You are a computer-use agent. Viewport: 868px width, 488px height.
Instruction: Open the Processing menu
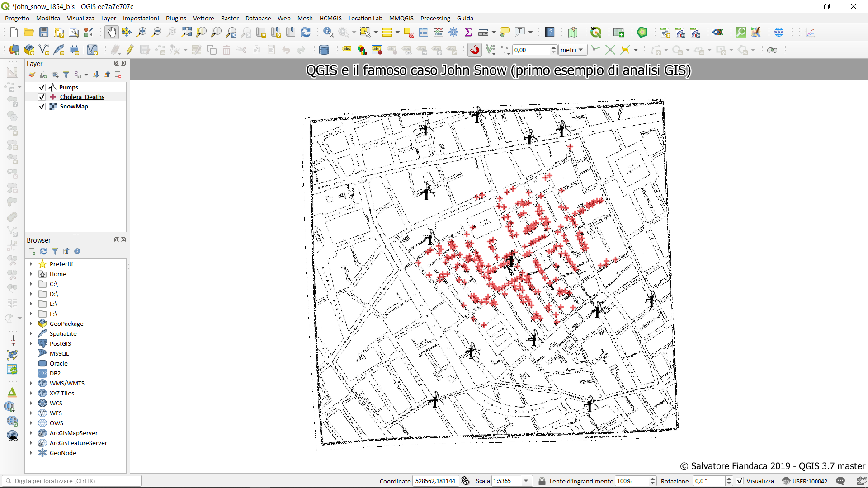pos(435,18)
